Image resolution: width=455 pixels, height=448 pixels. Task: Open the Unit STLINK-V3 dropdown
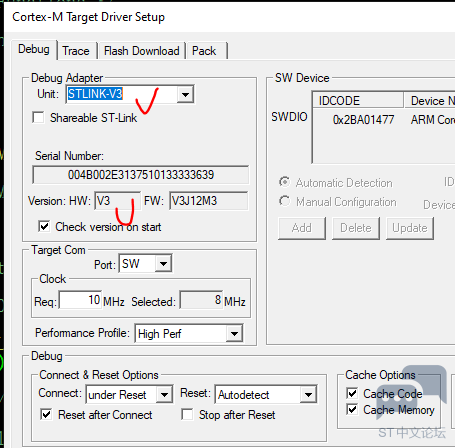coord(186,94)
